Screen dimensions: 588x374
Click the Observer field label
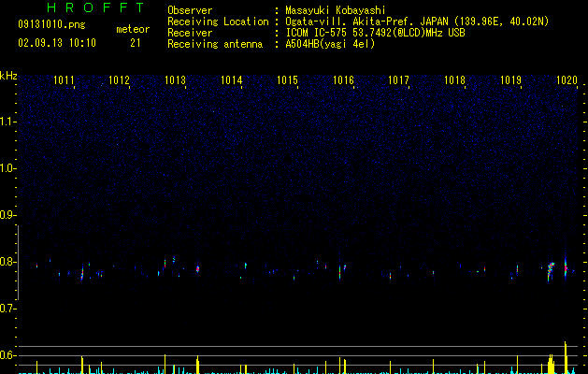tap(190, 10)
